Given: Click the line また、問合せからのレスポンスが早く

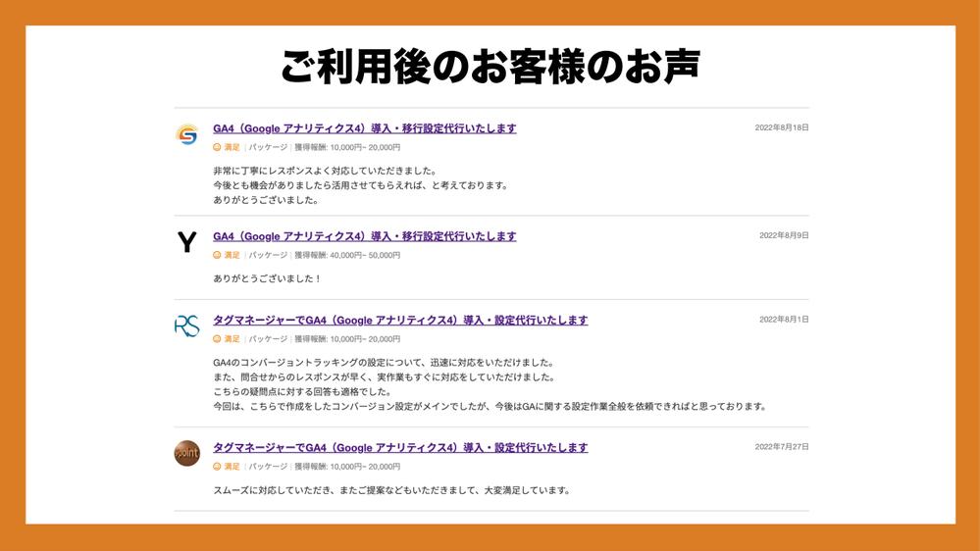Looking at the screenshot, I should [385, 377].
